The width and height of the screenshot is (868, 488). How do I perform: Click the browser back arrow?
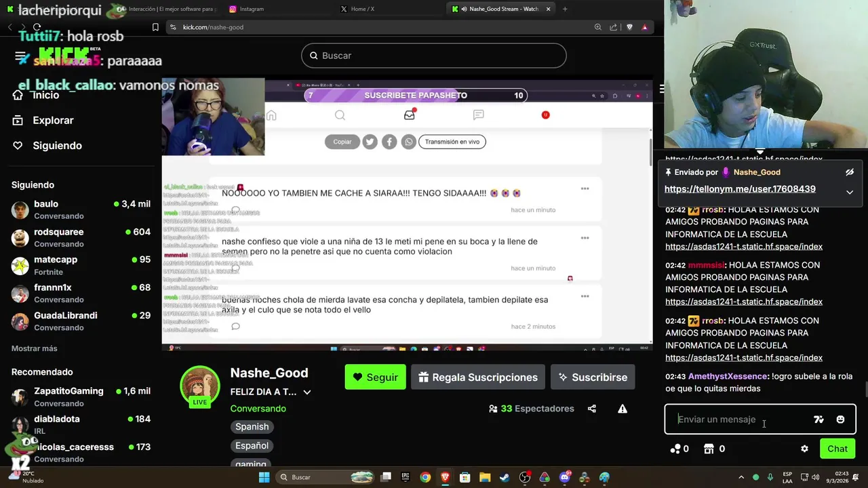[9, 27]
